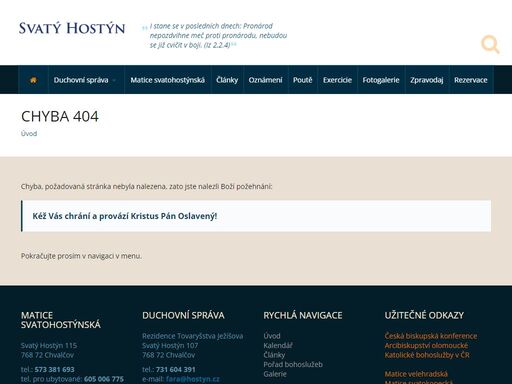Open Matice svatohostýnská menu item
The width and height of the screenshot is (512, 384).
(x=167, y=80)
